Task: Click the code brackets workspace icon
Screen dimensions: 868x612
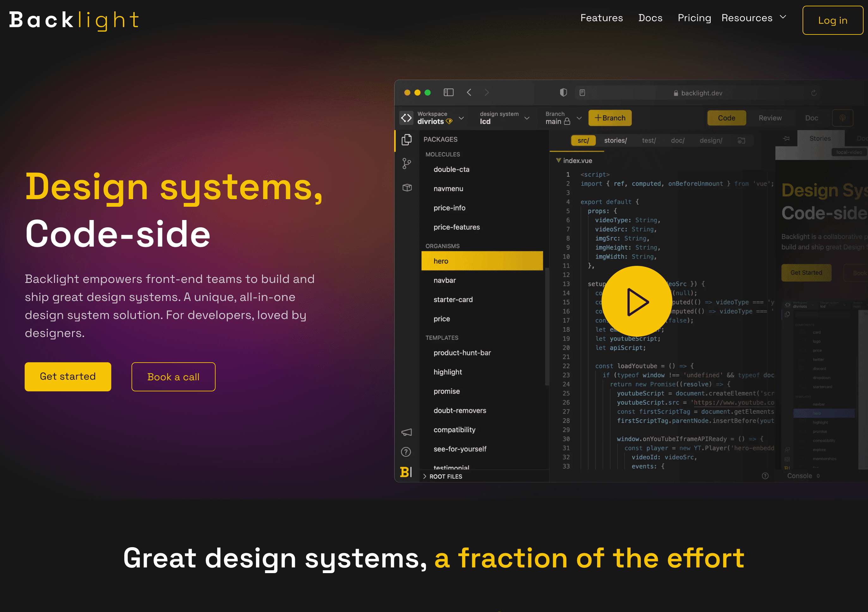Action: pyautogui.click(x=406, y=118)
